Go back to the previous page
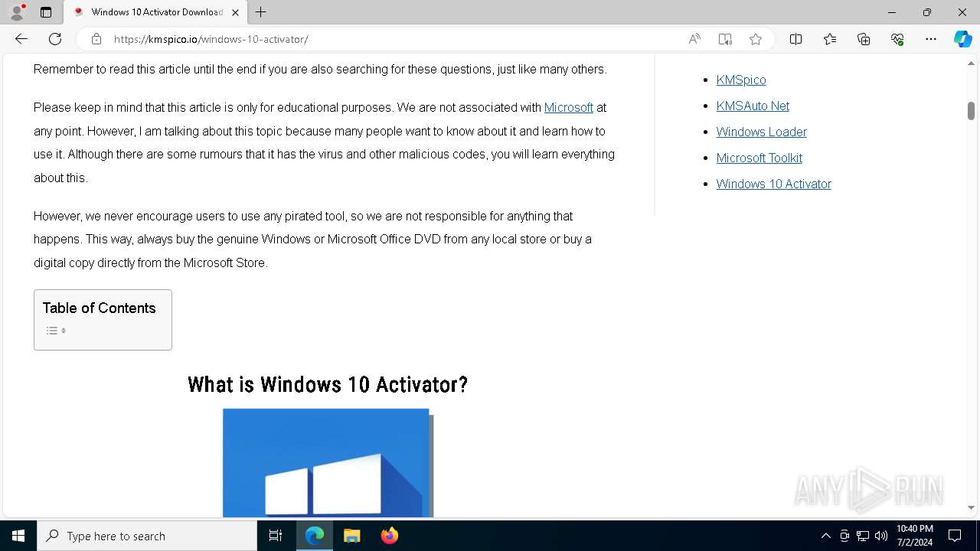The height and width of the screenshot is (551, 980). click(x=21, y=39)
